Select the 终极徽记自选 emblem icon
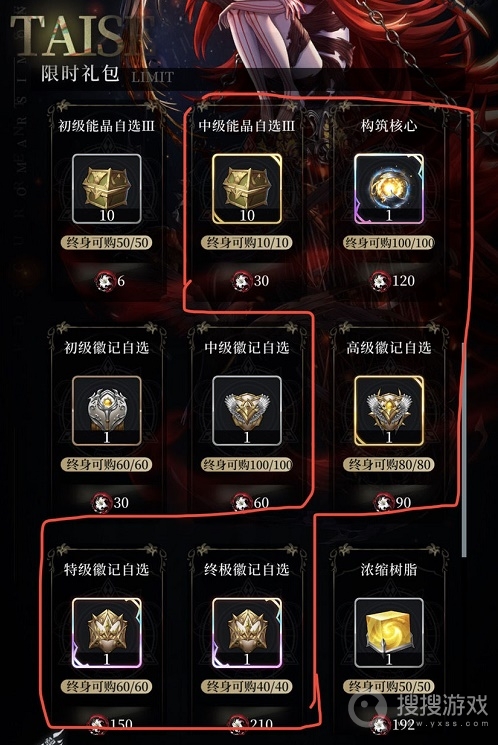The width and height of the screenshot is (498, 745). click(x=247, y=633)
